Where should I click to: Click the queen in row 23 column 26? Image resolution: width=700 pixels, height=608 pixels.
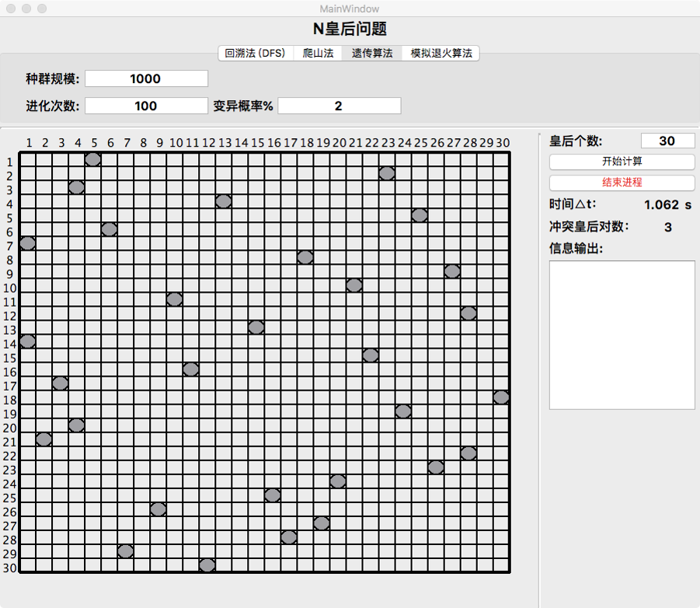[x=436, y=467]
